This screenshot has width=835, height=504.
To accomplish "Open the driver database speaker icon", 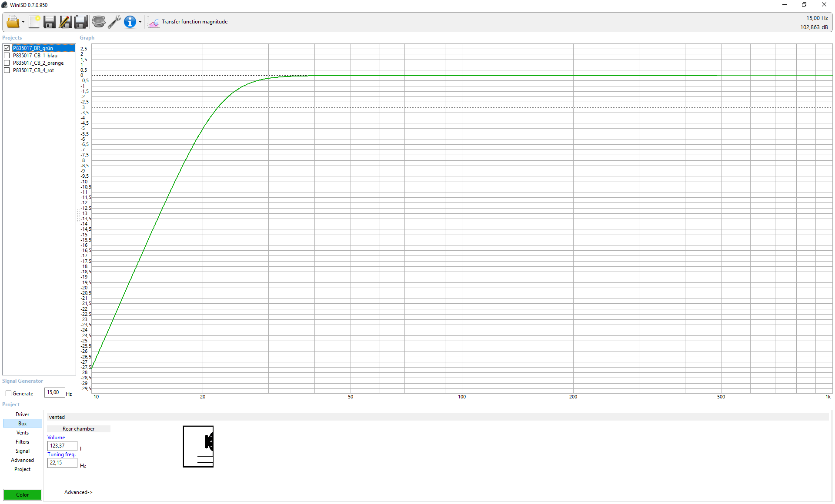I will (x=99, y=22).
